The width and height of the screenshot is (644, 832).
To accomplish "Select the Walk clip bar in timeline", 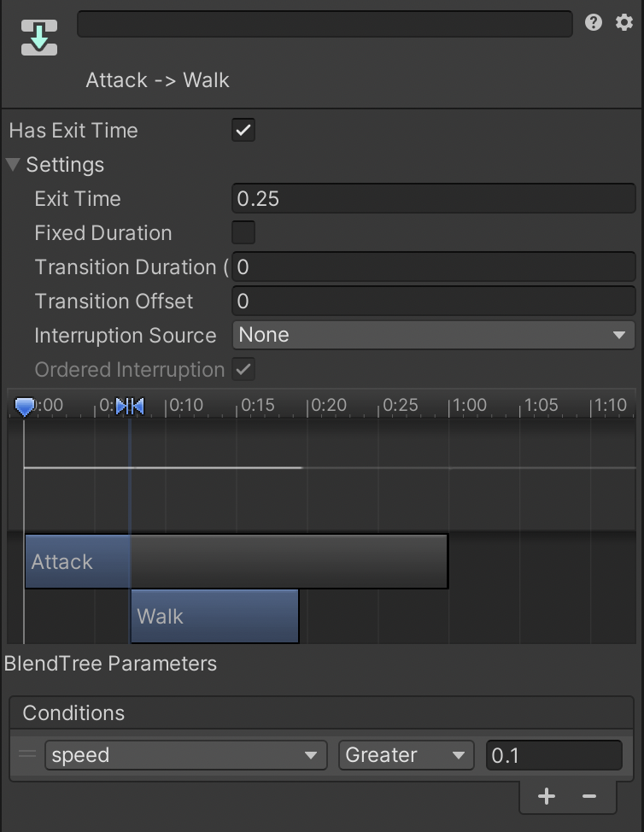I will 214,616.
